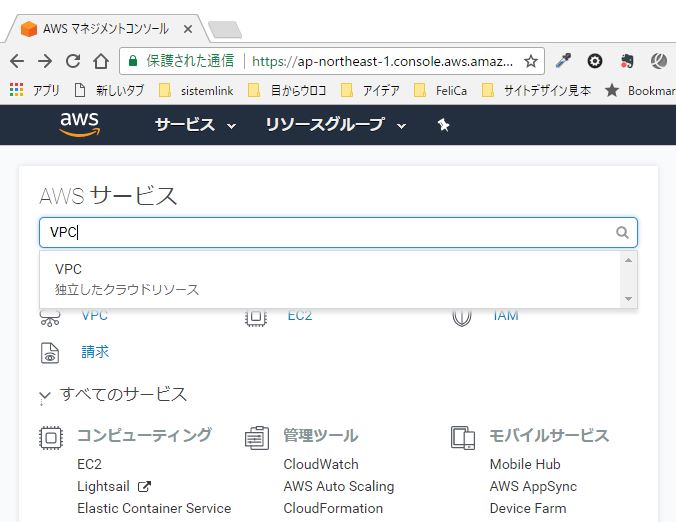Click the URL in the address bar
This screenshot has height=522, width=676.
pyautogui.click(x=382, y=61)
